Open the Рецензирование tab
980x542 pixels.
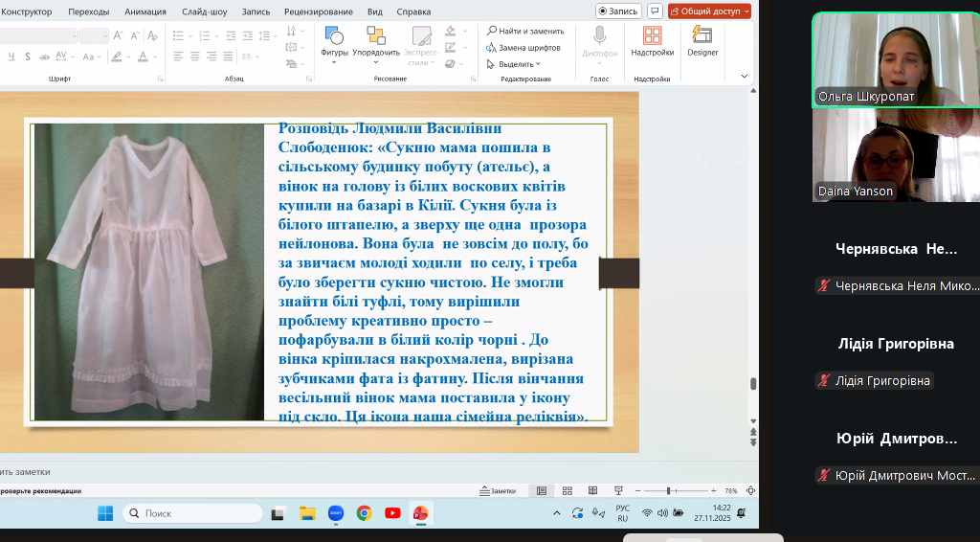point(315,11)
